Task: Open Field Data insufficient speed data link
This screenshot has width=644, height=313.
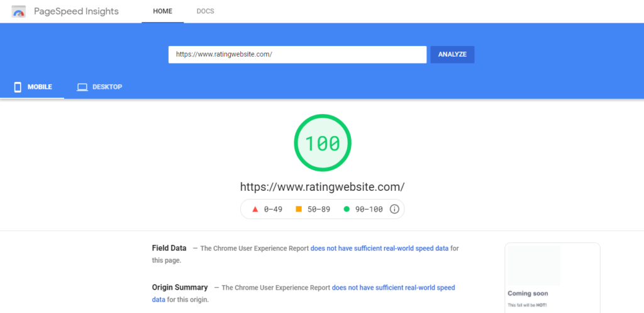Action: pos(379,248)
